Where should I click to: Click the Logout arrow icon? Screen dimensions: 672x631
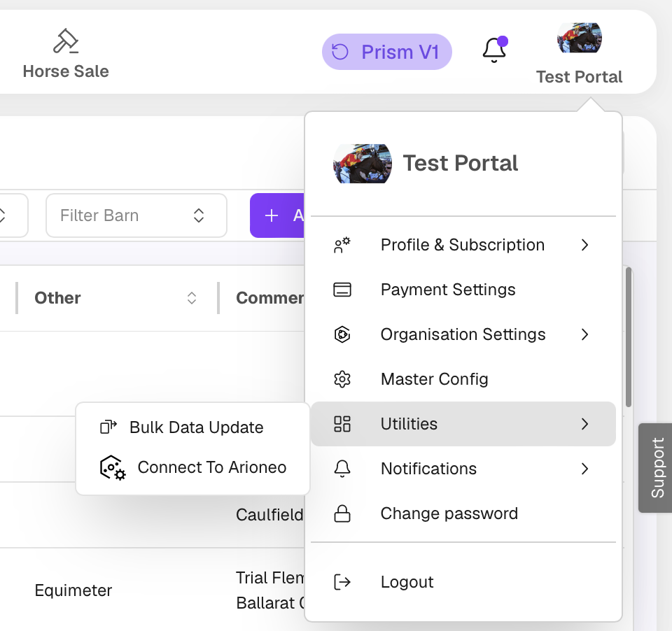(342, 582)
